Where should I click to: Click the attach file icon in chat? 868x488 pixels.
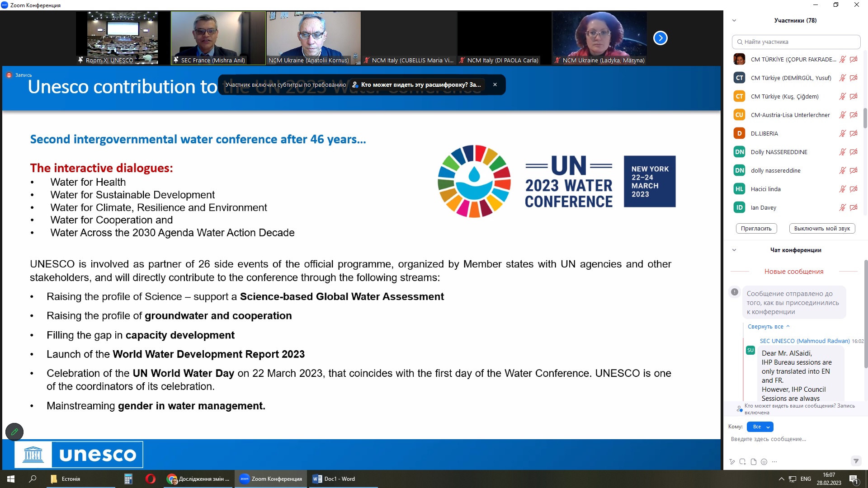pos(753,462)
